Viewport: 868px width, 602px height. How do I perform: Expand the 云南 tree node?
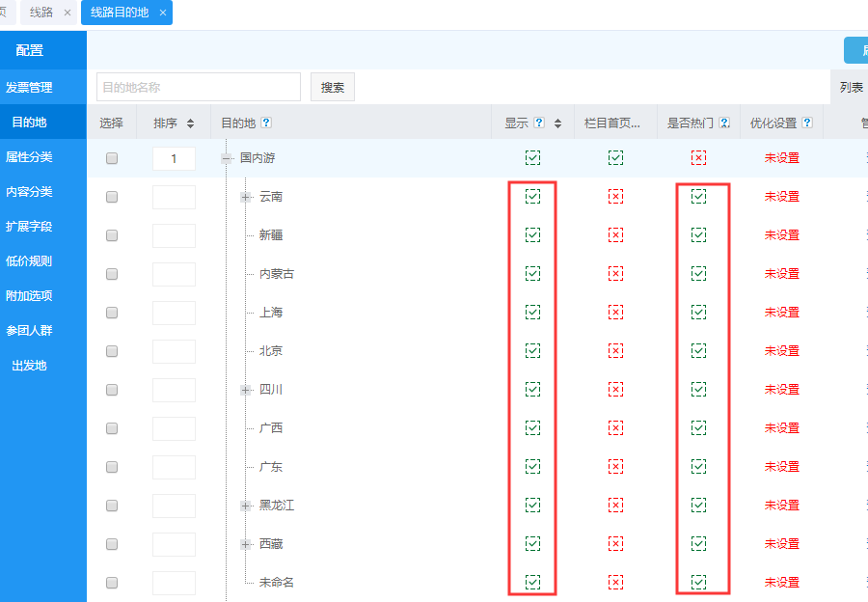(x=246, y=197)
